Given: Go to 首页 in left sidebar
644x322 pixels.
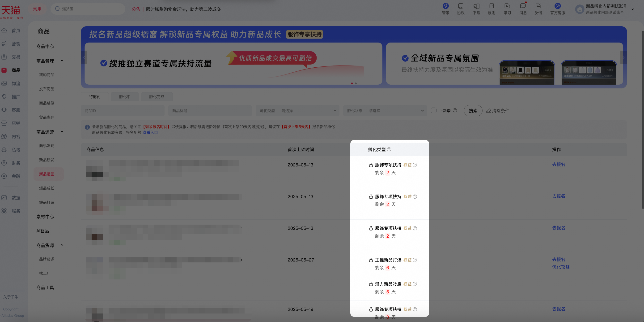Looking at the screenshot, I should (x=11, y=30).
